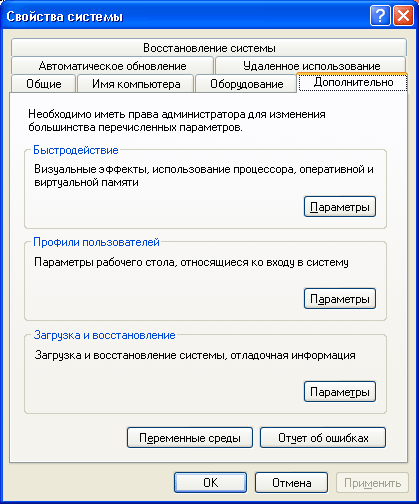Select the Удаленное использование tab
The width and height of the screenshot is (419, 504).
(311, 65)
